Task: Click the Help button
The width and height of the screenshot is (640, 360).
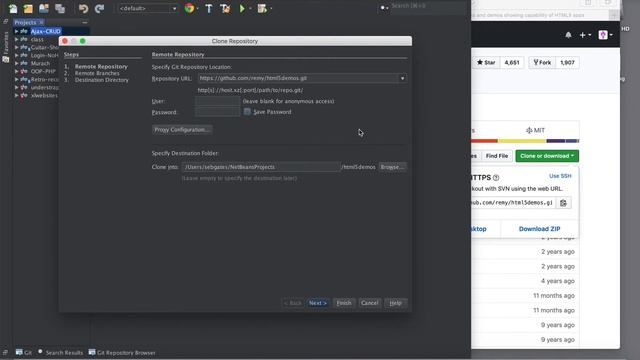Action: click(x=395, y=303)
